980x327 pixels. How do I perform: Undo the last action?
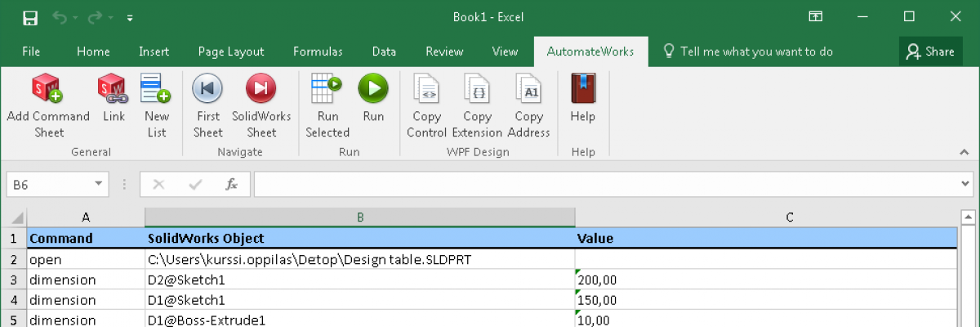click(x=58, y=16)
